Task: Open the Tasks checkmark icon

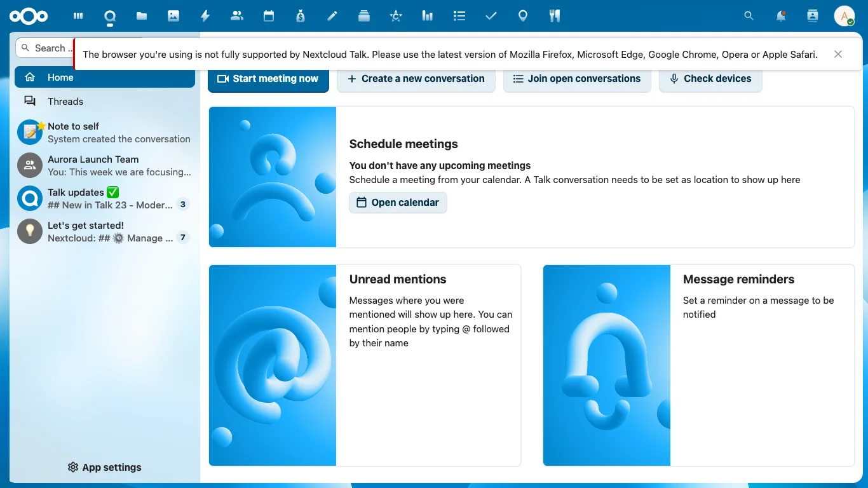Action: pyautogui.click(x=491, y=16)
